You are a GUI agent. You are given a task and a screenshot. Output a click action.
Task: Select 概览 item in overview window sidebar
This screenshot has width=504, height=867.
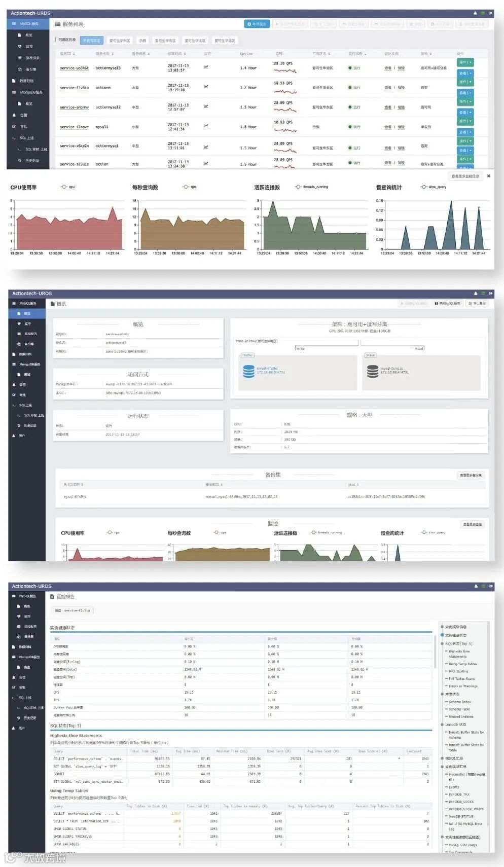point(27,313)
